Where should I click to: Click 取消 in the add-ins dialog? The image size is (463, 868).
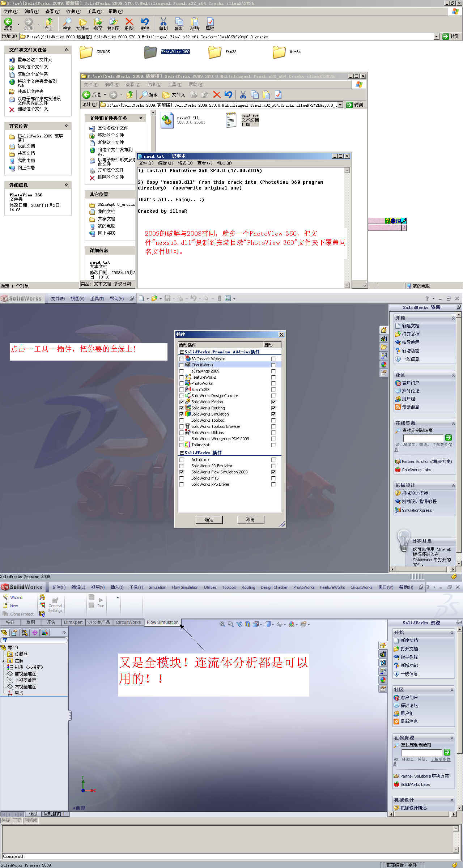coord(250,520)
